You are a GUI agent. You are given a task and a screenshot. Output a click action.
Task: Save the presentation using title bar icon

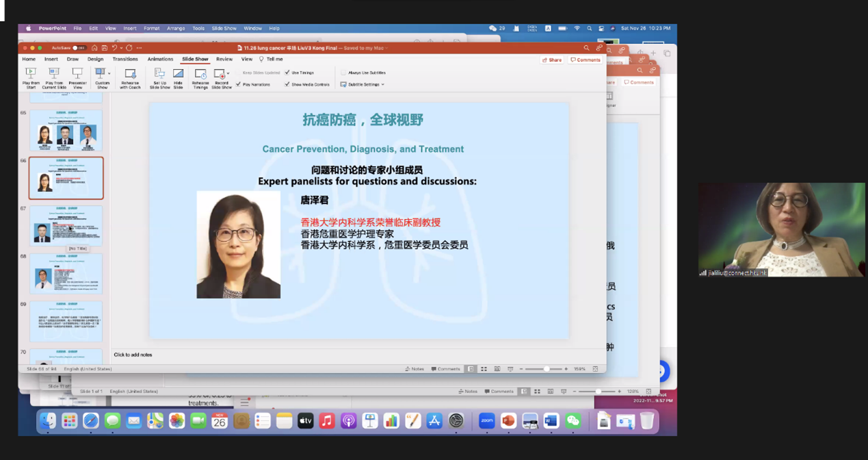[104, 48]
